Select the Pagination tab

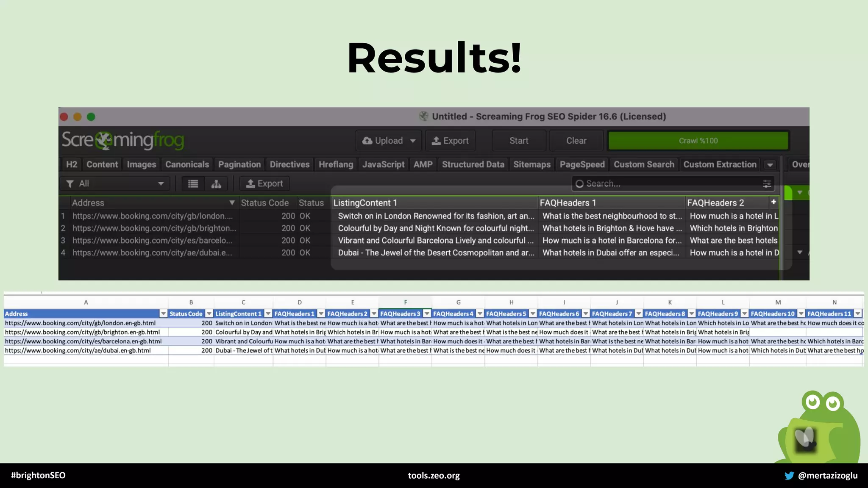point(239,164)
